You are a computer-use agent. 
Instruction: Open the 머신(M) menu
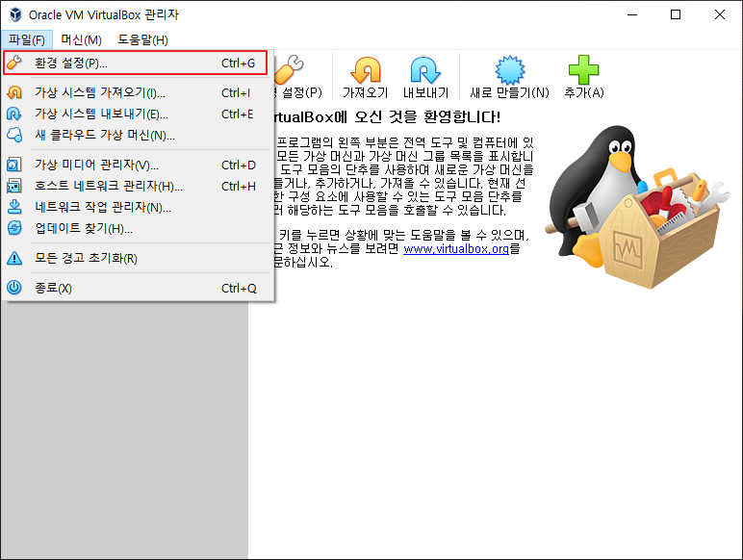(82, 39)
